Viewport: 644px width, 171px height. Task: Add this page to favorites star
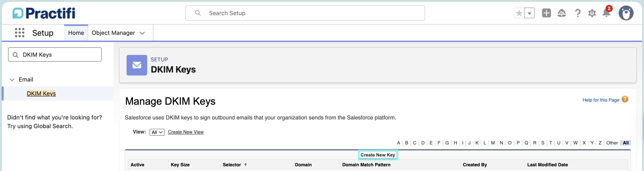click(519, 13)
